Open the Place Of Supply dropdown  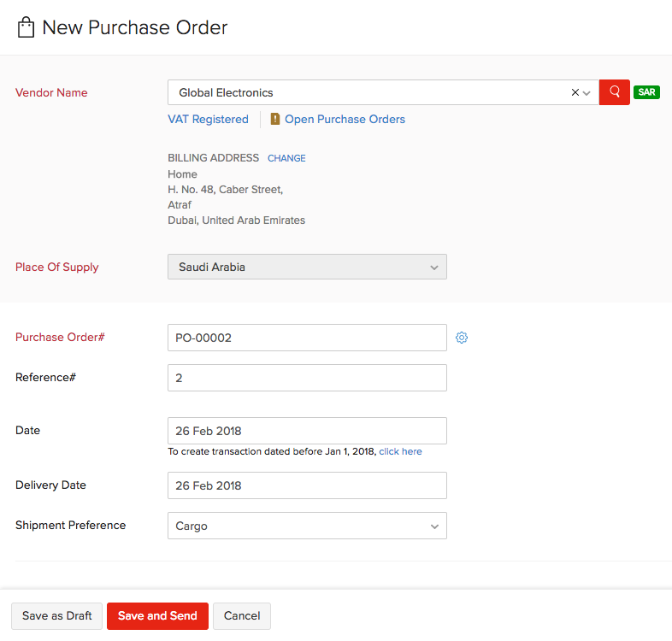coord(307,267)
